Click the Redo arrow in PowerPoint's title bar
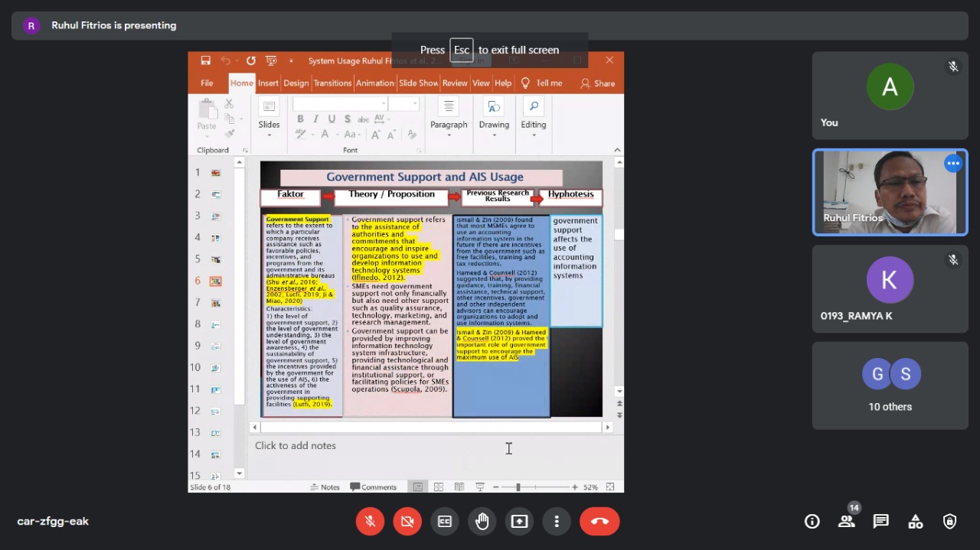 click(250, 60)
